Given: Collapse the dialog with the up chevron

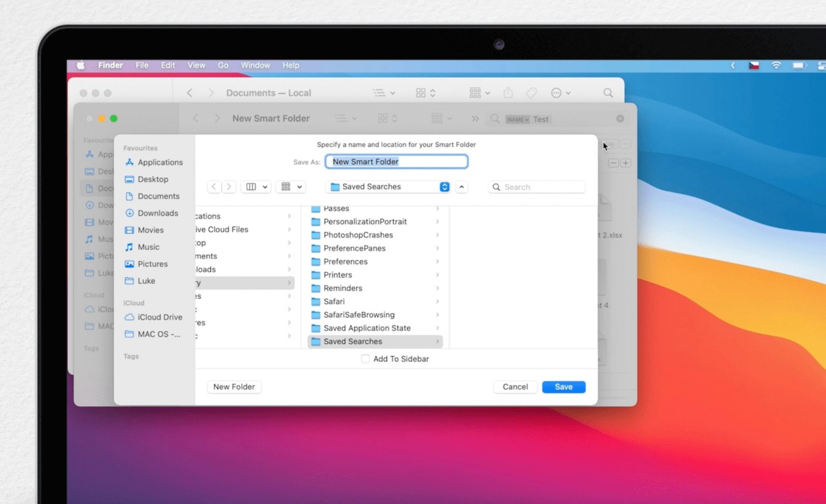Looking at the screenshot, I should point(461,187).
